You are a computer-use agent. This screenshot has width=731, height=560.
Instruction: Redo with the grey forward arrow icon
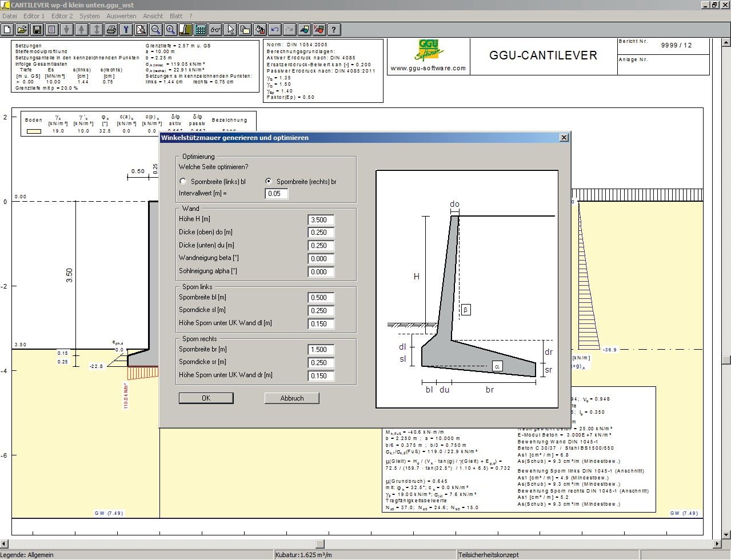[290, 30]
